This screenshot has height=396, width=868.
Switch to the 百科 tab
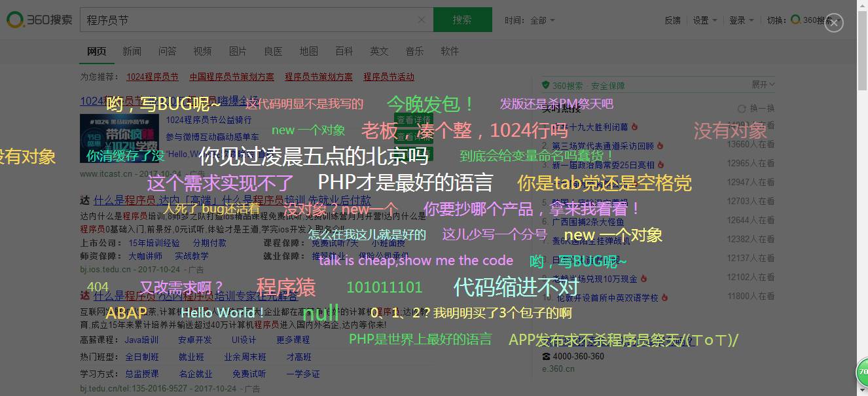[x=344, y=51]
